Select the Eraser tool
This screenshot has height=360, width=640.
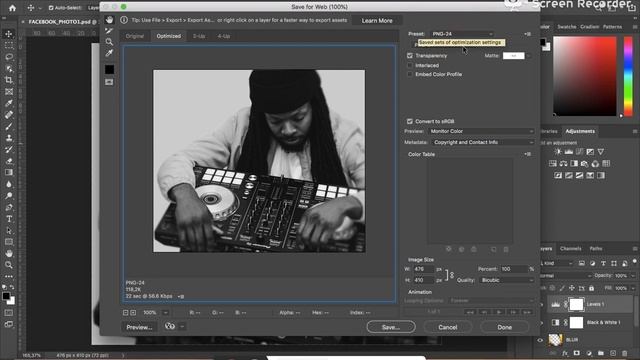(9, 161)
